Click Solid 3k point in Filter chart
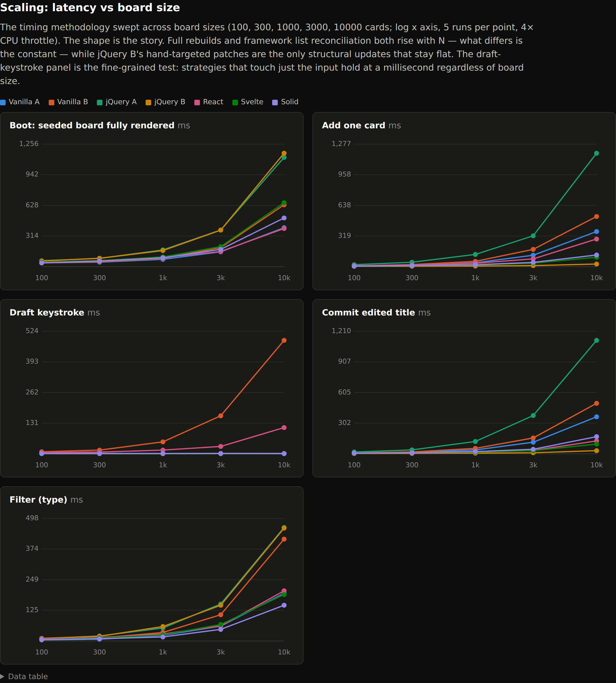The width and height of the screenshot is (616, 683). pos(221,629)
